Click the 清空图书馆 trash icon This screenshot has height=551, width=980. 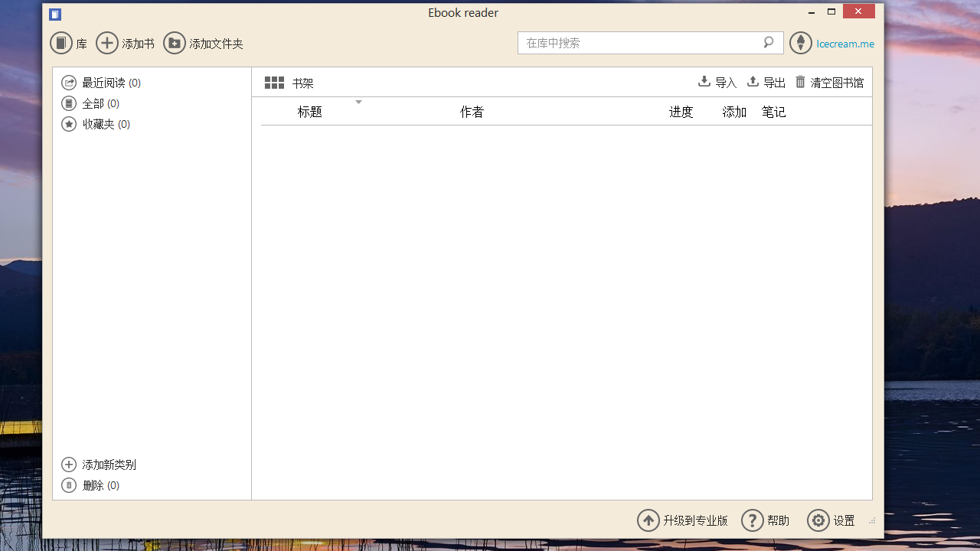pos(800,81)
